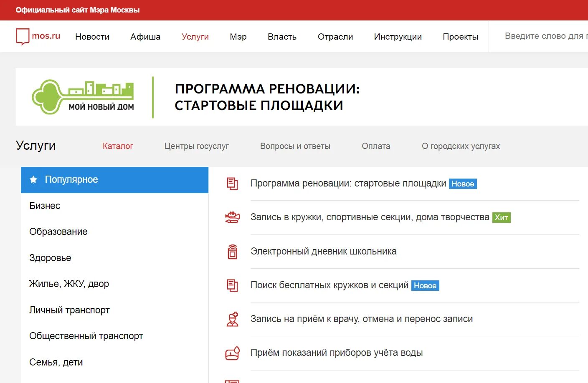The width and height of the screenshot is (588, 383).
Task: Click the Новое badge next to Поиск бесплатных кружков
Action: (425, 286)
